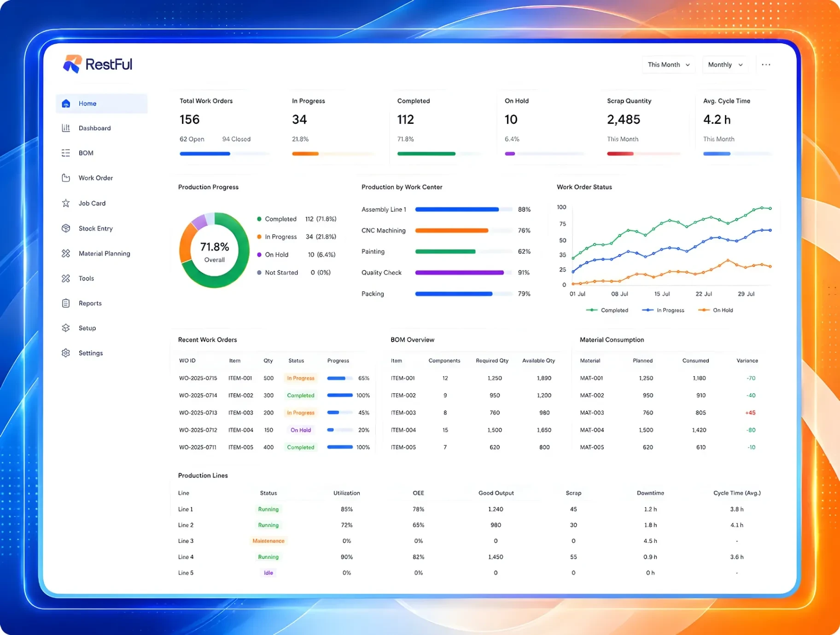Screen dimensions: 840x635
Task: Open Job Card star icon
Action: tap(66, 203)
